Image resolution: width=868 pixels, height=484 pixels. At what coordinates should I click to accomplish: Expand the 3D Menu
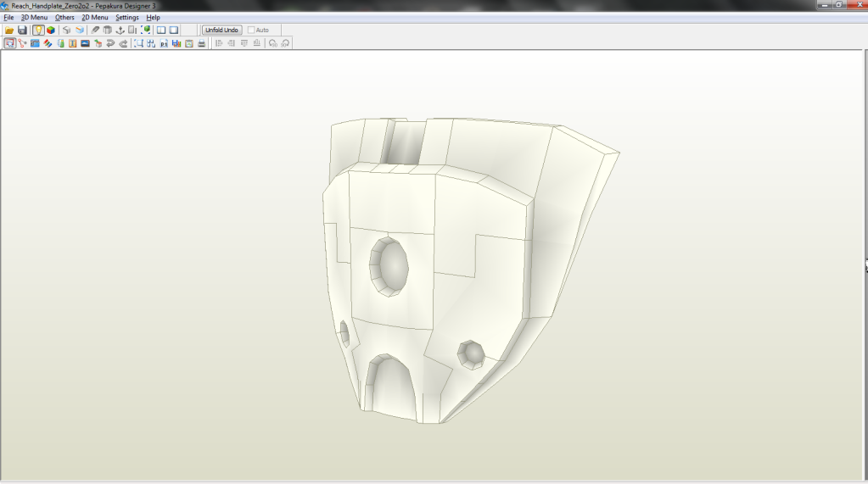click(x=34, y=18)
